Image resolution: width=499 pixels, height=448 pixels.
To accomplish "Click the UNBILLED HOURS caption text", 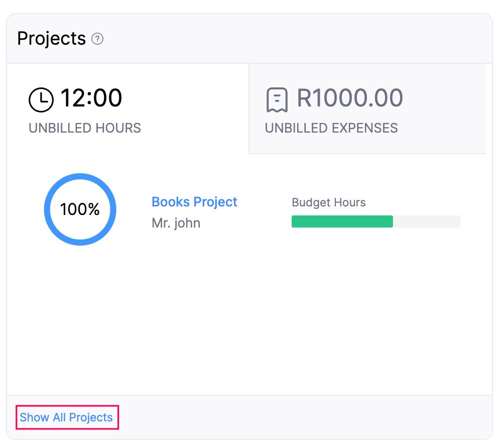I will click(84, 128).
